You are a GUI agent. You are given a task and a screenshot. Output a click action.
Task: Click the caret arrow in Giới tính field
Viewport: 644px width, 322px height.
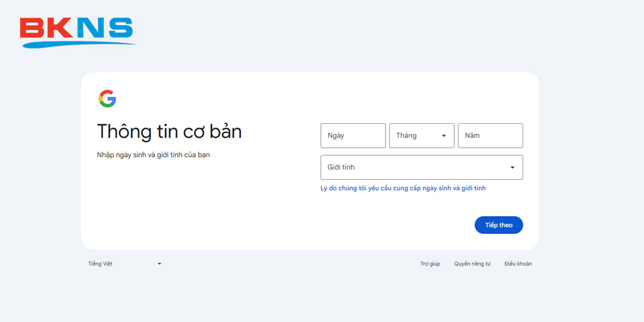coord(512,167)
